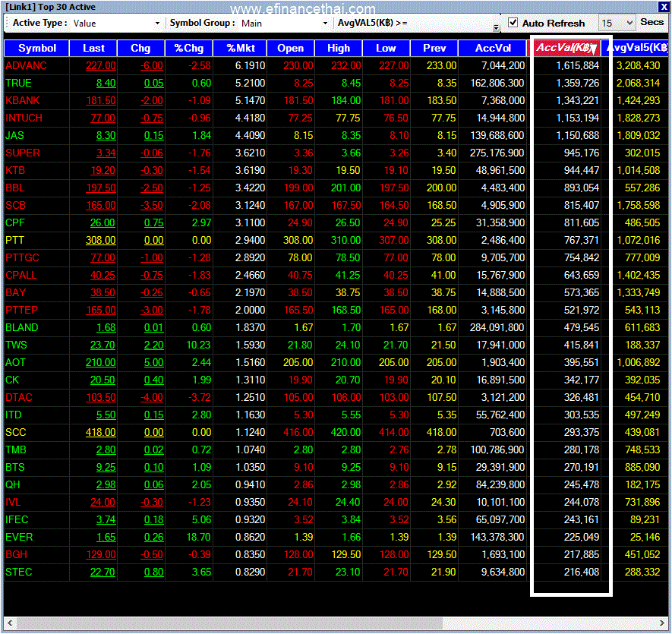Image resolution: width=672 pixels, height=634 pixels.
Task: Select the CPALL symbol
Action: point(21,275)
